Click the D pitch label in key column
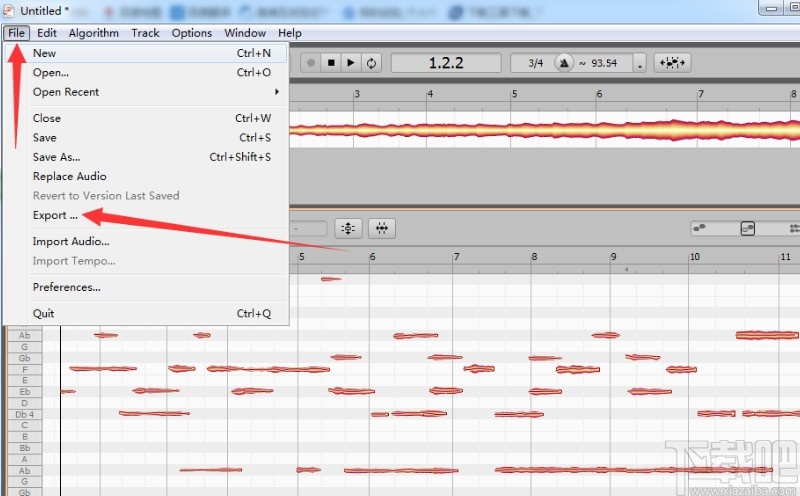 (24, 403)
